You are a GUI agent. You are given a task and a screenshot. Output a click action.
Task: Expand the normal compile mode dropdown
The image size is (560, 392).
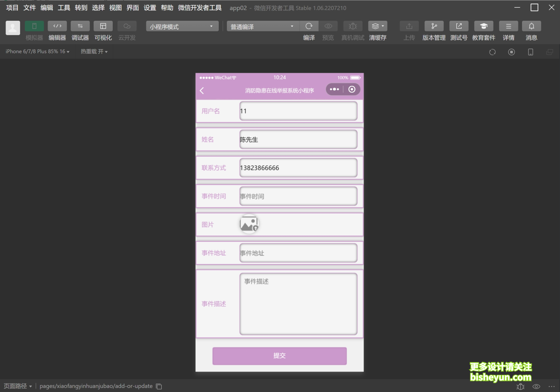(262, 26)
